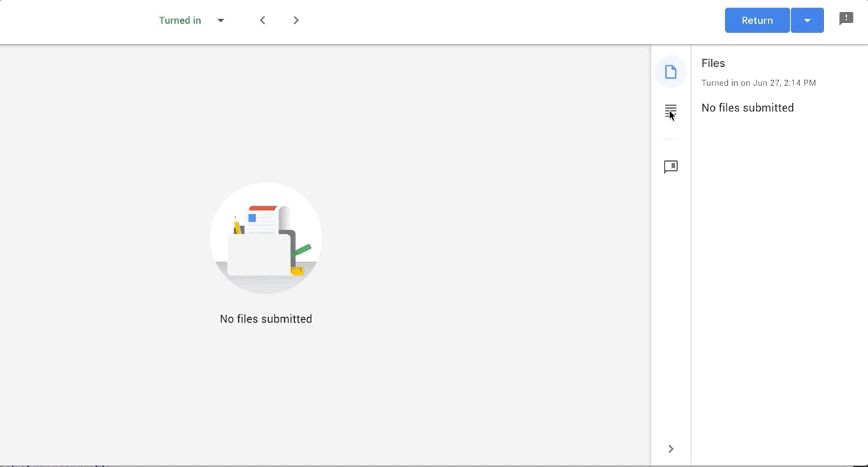Click the Files heading in side panel

[713, 63]
